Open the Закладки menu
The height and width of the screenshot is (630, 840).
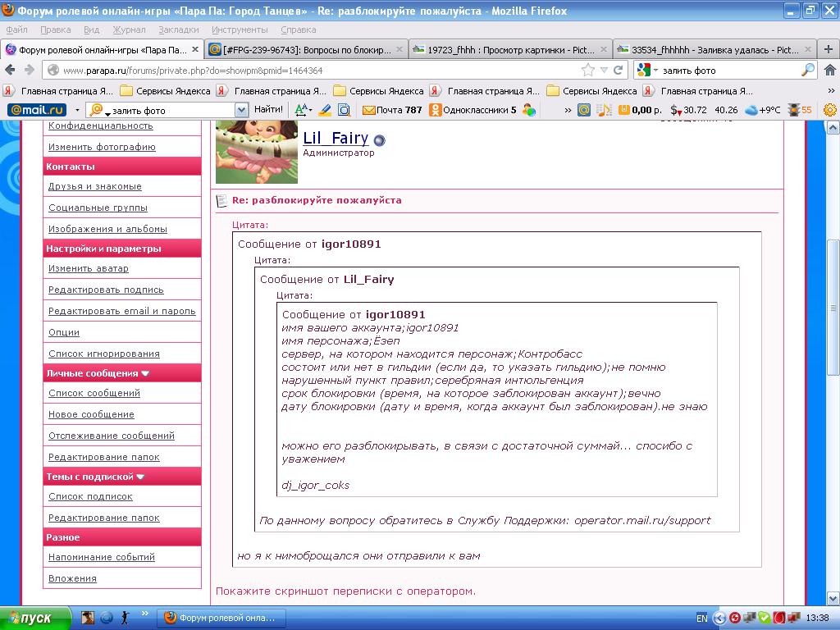pyautogui.click(x=178, y=30)
